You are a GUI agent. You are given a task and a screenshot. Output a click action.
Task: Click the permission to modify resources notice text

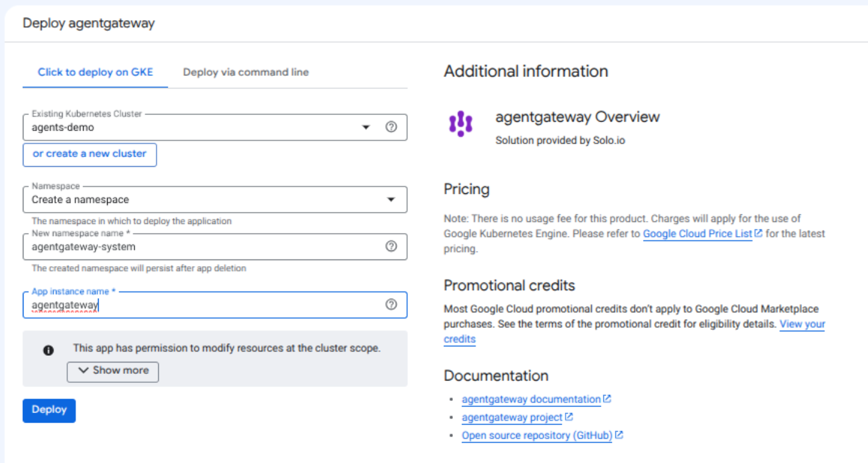click(227, 348)
